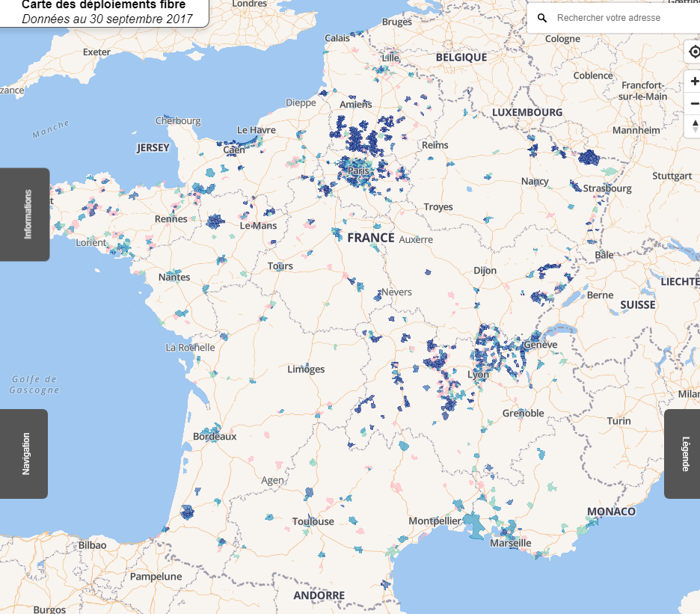
Task: Click the Nantes label on the map
Action: [x=174, y=277]
